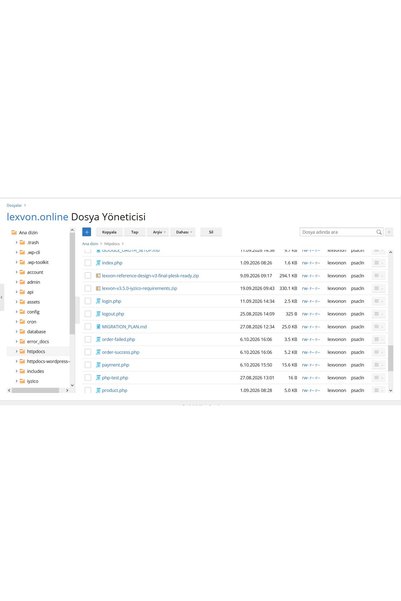The image size is (401, 601).
Task: Check the order-success.php row checkbox
Action: (x=88, y=352)
